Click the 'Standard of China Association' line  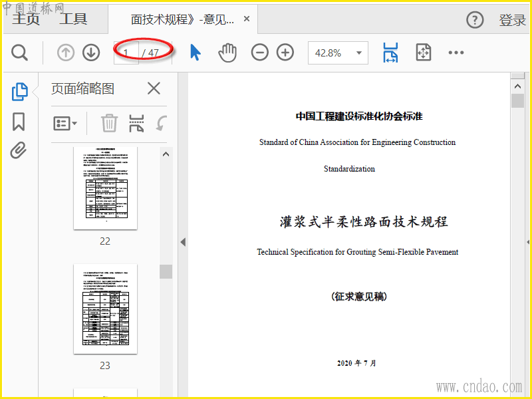tap(358, 142)
